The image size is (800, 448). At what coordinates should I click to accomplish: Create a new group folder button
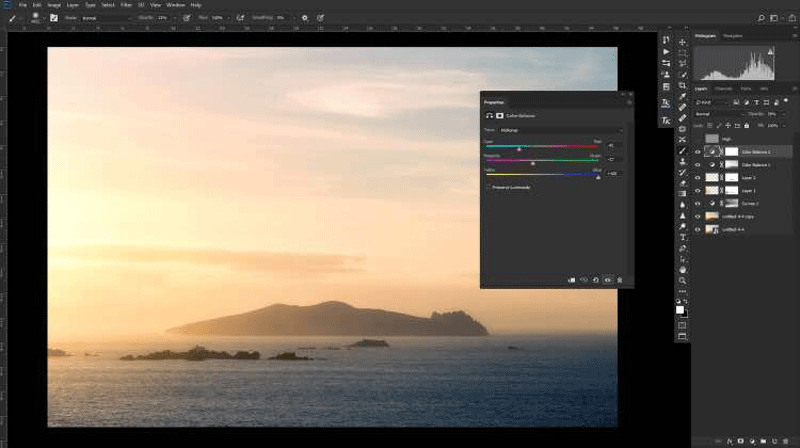[x=763, y=441]
